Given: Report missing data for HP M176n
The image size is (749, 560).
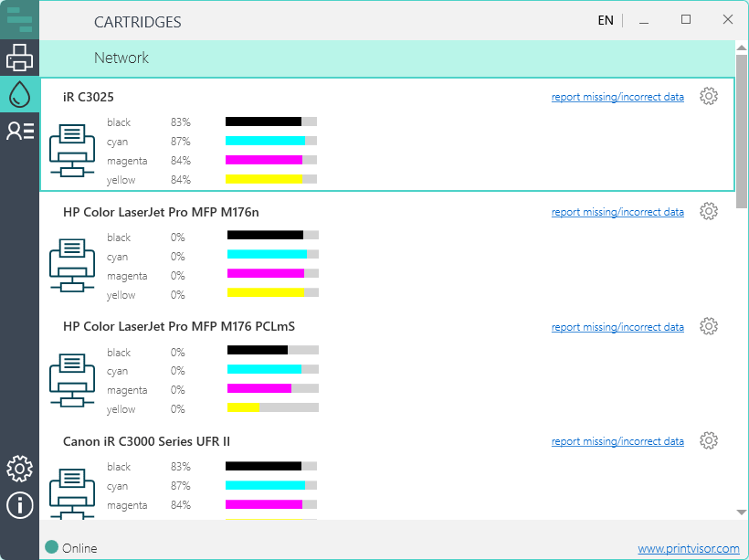Looking at the screenshot, I should (617, 212).
